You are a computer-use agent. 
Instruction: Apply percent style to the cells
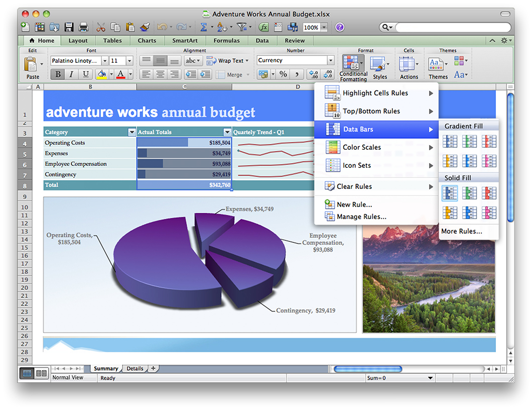tap(283, 74)
